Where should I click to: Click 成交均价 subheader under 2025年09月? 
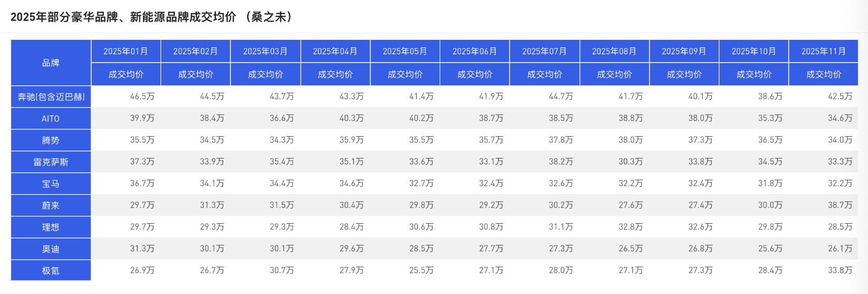(684, 75)
